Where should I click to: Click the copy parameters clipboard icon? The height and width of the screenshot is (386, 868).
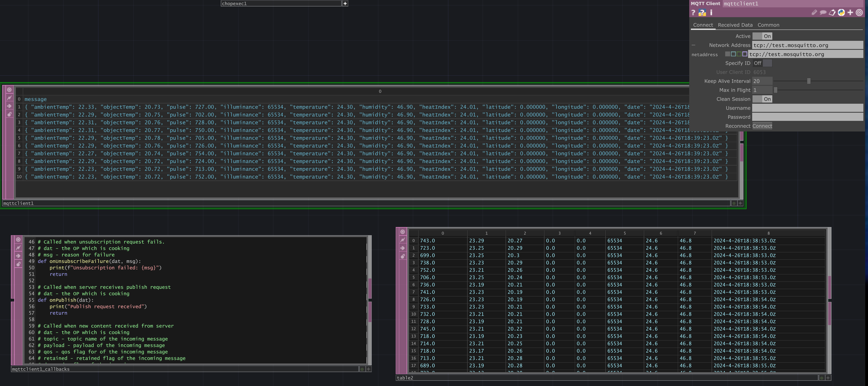coord(832,13)
